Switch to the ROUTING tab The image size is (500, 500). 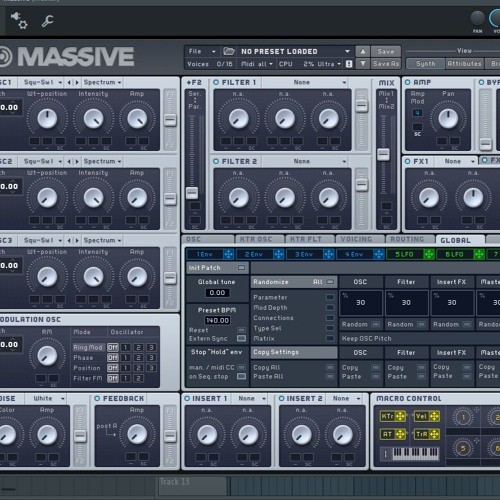tap(409, 239)
